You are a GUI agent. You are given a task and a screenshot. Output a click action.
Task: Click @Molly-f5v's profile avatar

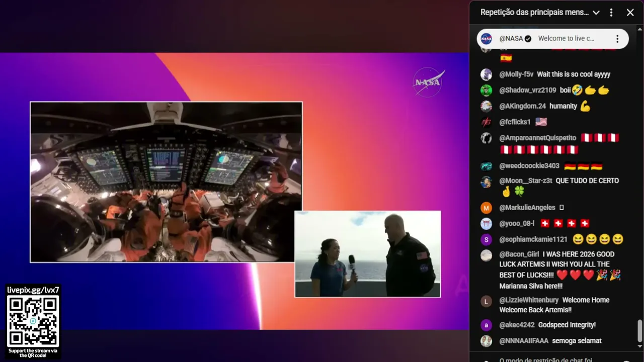click(486, 74)
